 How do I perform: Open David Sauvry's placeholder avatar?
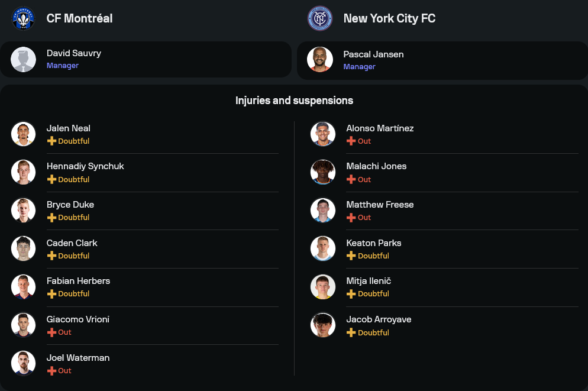click(24, 59)
